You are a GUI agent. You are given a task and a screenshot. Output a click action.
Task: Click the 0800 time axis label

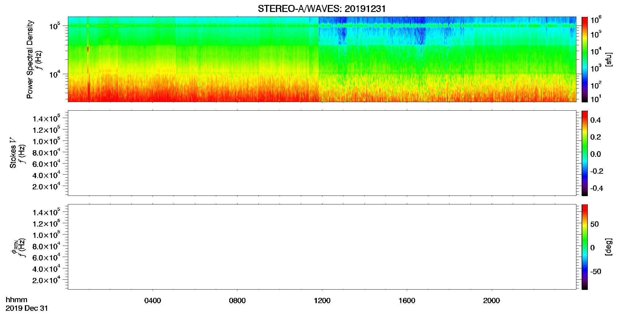click(237, 301)
